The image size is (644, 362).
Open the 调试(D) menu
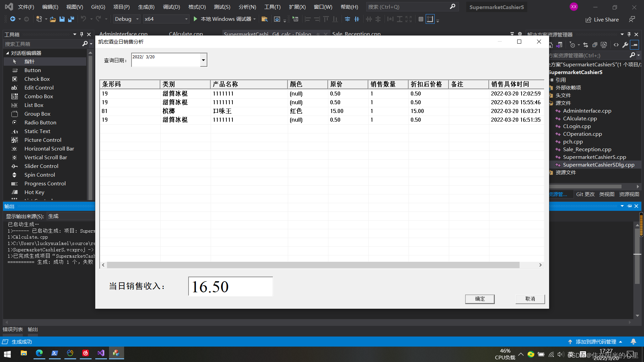coord(171,7)
